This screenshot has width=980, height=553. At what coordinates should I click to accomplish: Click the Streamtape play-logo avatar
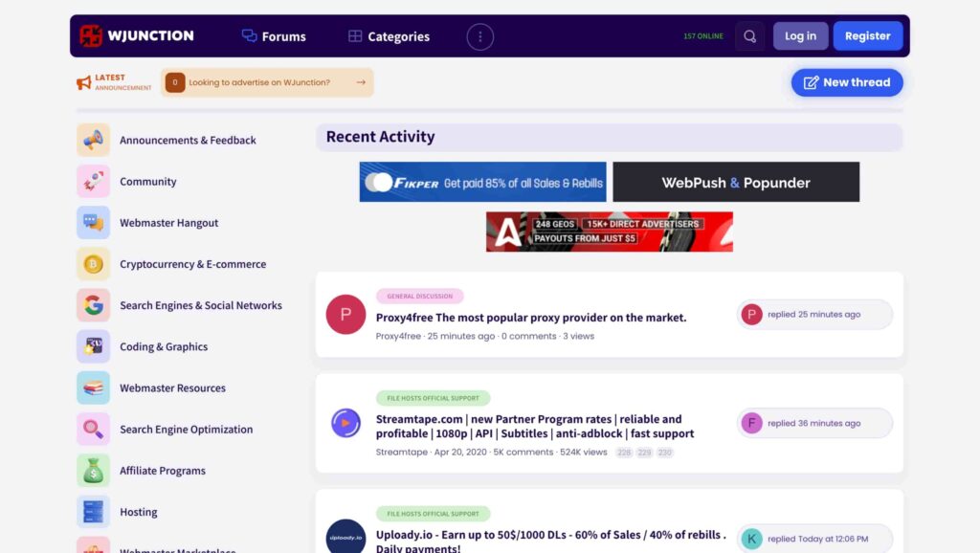coord(345,423)
